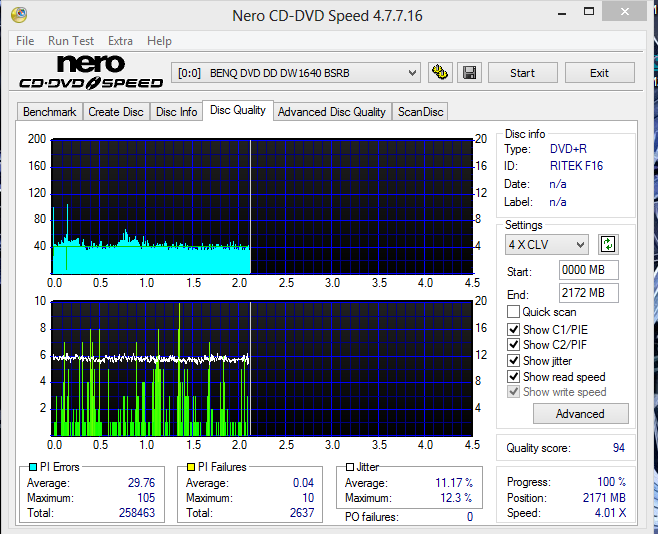Screen dimensions: 658x534
Task: Select the Disc Quality tab
Action: 238,110
